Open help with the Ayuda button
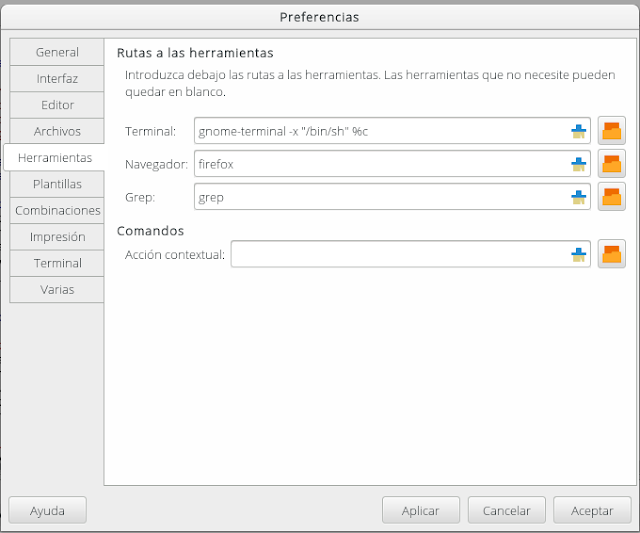The image size is (640, 533). (x=47, y=510)
